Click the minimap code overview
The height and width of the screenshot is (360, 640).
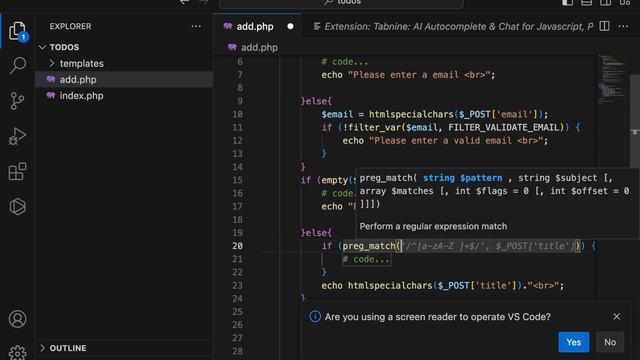tap(611, 78)
